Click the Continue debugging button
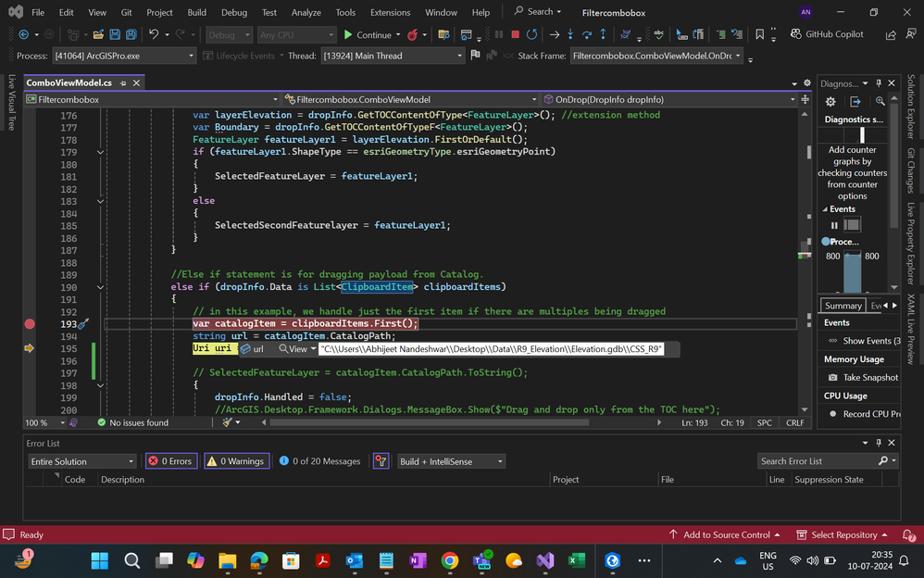 pyautogui.click(x=368, y=35)
